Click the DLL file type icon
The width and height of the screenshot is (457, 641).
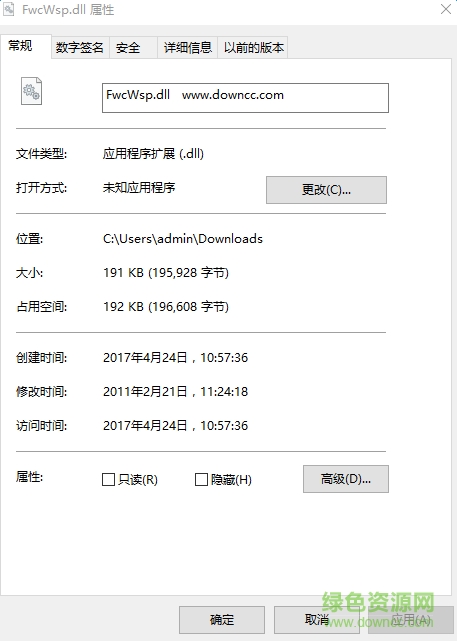31,91
